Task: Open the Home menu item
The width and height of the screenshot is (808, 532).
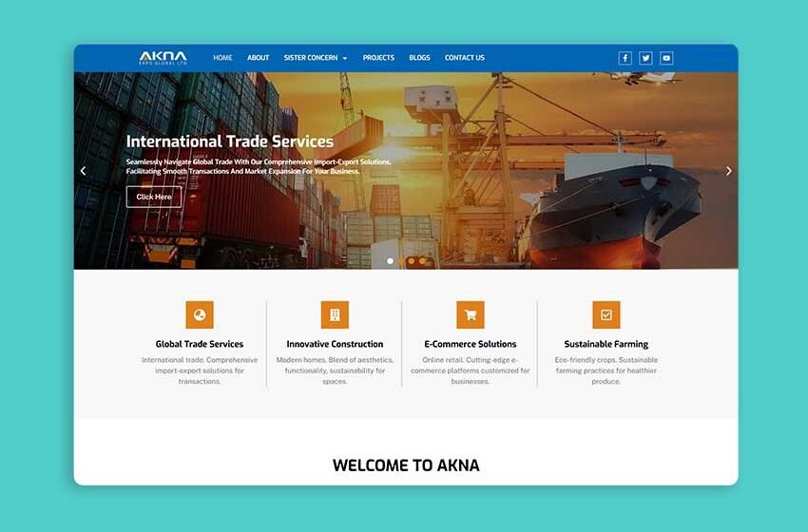Action: point(222,58)
